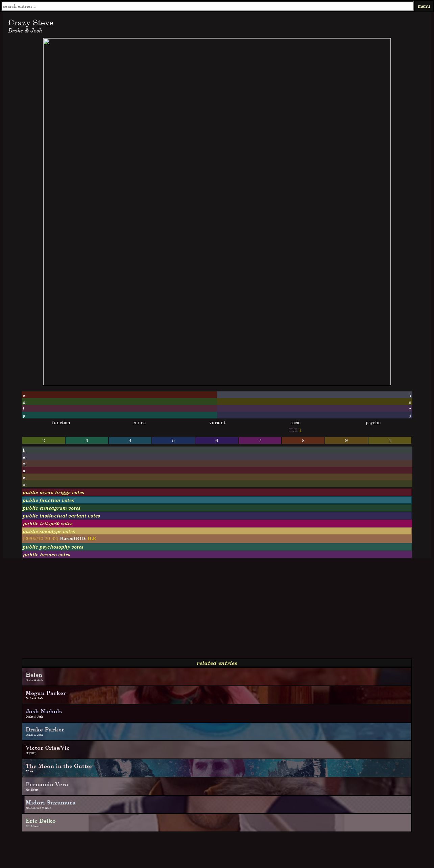Choose enneagram type 2
This screenshot has width=434, height=868.
click(x=44, y=440)
